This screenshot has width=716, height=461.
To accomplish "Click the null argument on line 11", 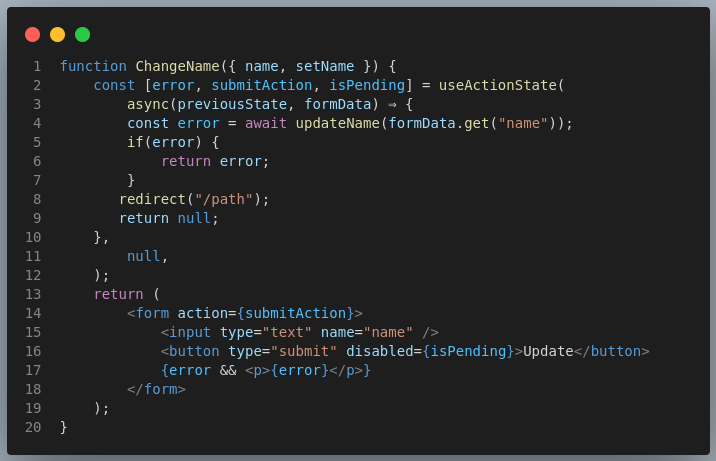I will pyautogui.click(x=143, y=257).
